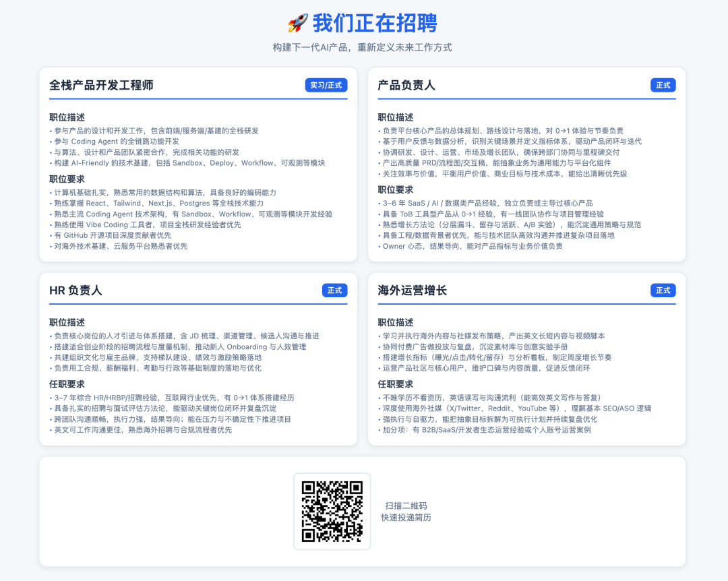Click line 基于用户反馈与数据分析
The height and width of the screenshot is (581, 728).
(512, 142)
